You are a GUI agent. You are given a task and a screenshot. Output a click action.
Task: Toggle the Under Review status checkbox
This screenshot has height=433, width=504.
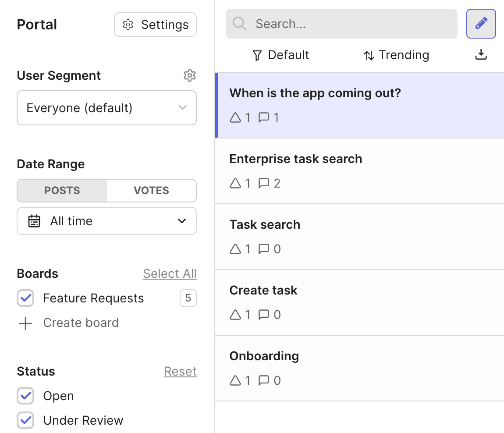click(25, 421)
